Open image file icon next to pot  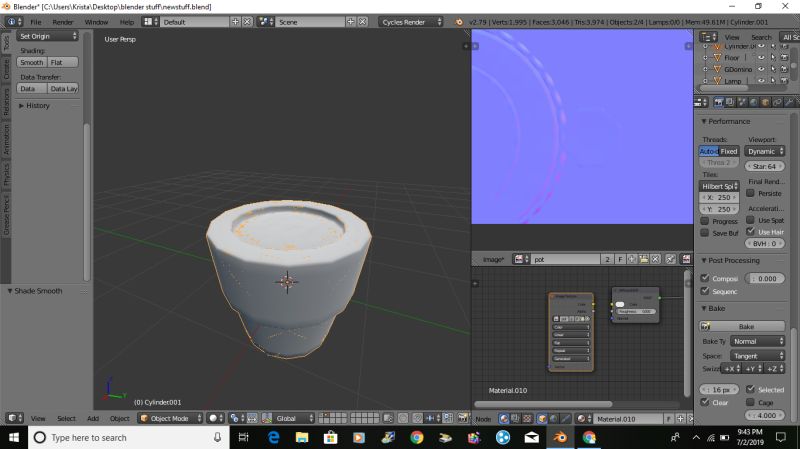pos(643,259)
